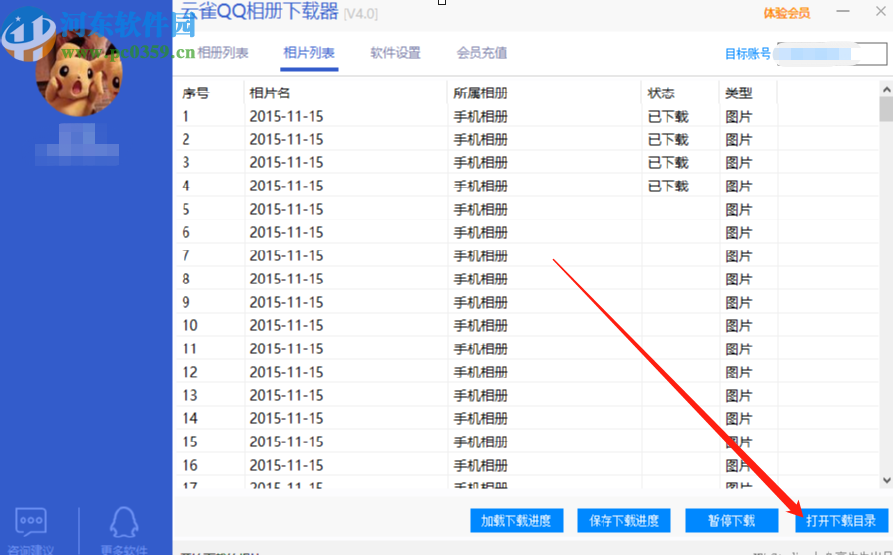The width and height of the screenshot is (893, 555).
Task: Click the 保存下载进度 button
Action: pos(624,520)
